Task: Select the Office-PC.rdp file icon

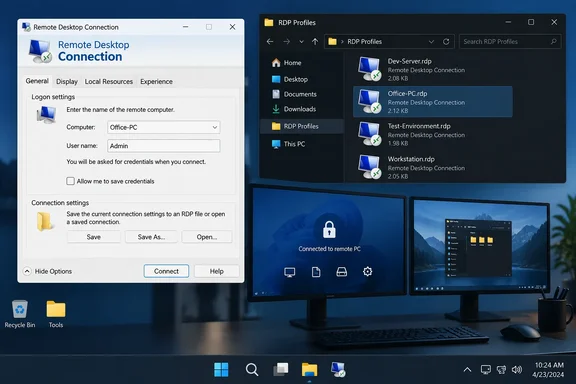Action: coord(369,101)
